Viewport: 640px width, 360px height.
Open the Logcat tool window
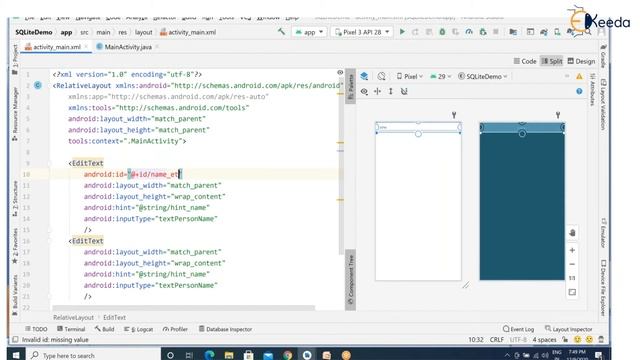(x=138, y=329)
